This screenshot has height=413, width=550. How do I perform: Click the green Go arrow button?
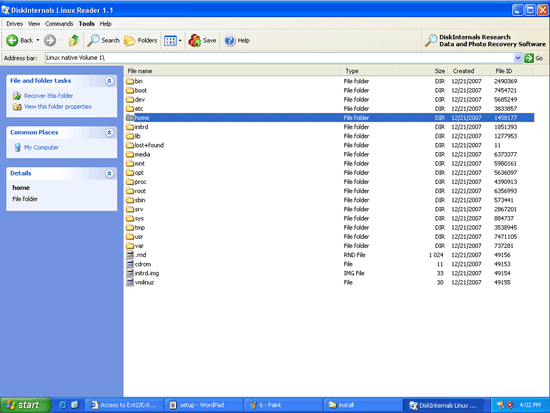[529, 58]
